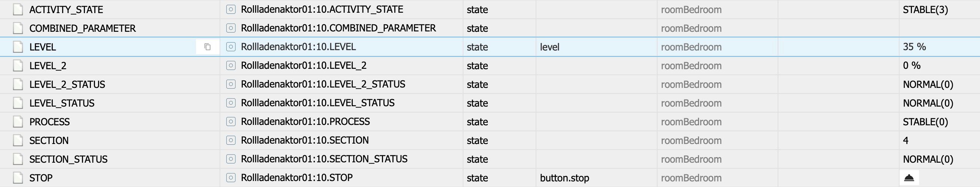Click the file icon beside COMBINED_PARAMETER
Viewport: 980px width, 187px height.
tap(18, 28)
